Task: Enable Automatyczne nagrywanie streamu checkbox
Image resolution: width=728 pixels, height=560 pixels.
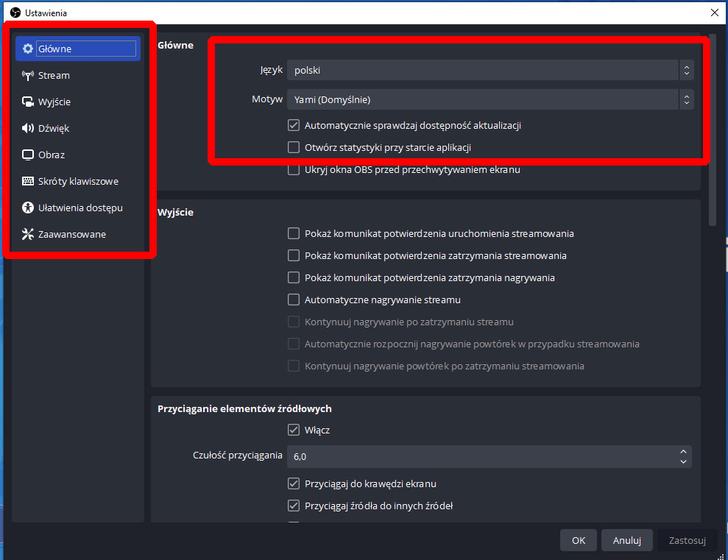Action: 294,300
